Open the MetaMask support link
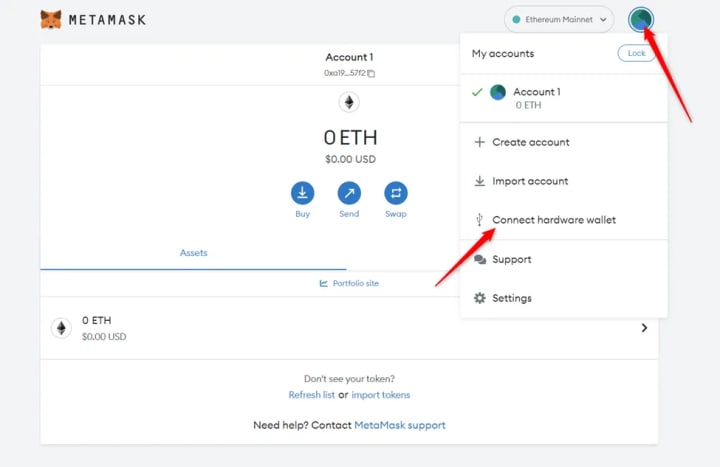Screen dimensions: 720x467 pyautogui.click(x=399, y=425)
